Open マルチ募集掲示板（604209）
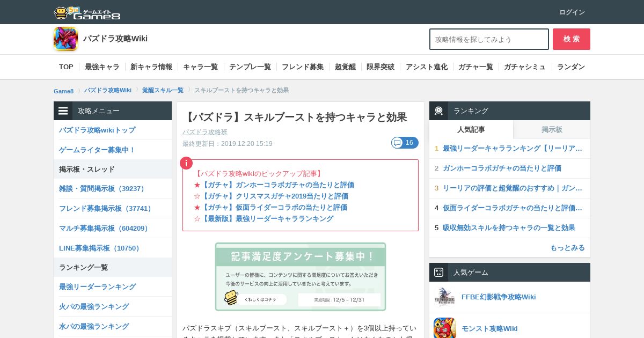644x338 pixels. tap(106, 229)
